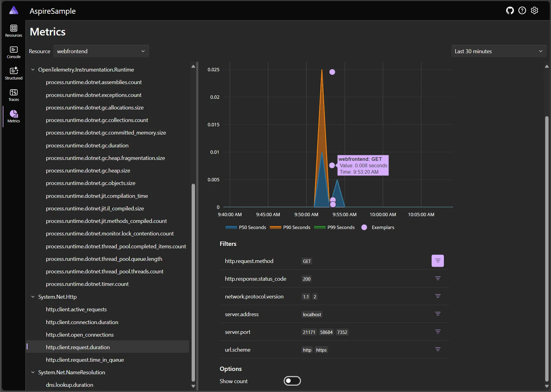Select the Metrics sidebar icon
This screenshot has width=551, height=392.
tap(13, 116)
